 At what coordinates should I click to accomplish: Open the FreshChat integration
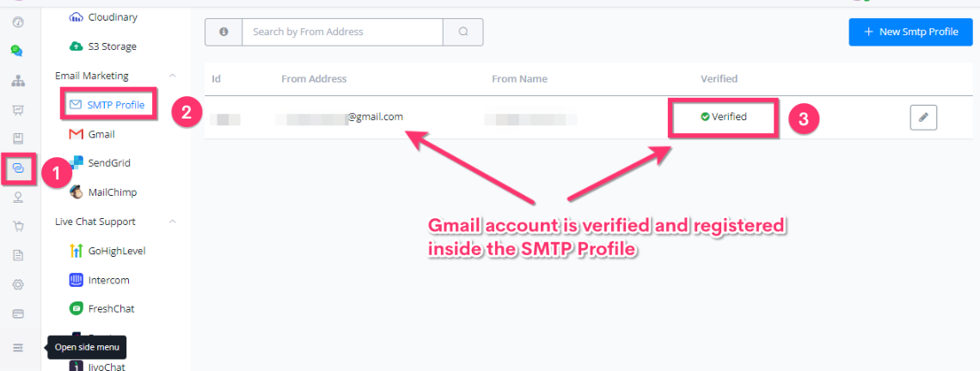(102, 308)
